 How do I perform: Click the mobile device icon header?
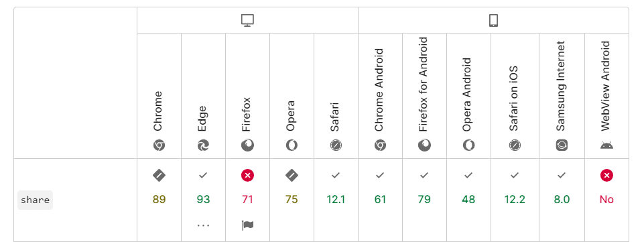click(x=493, y=21)
